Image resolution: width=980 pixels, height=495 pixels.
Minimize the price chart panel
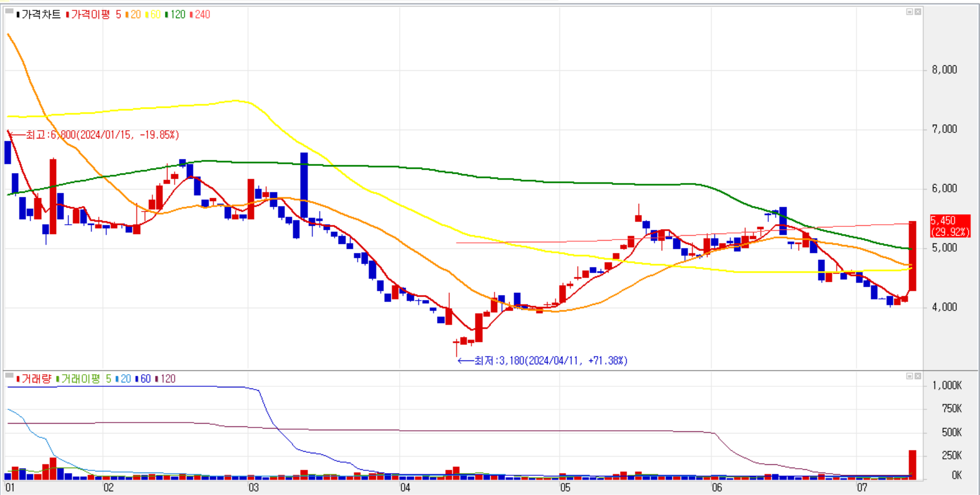910,12
